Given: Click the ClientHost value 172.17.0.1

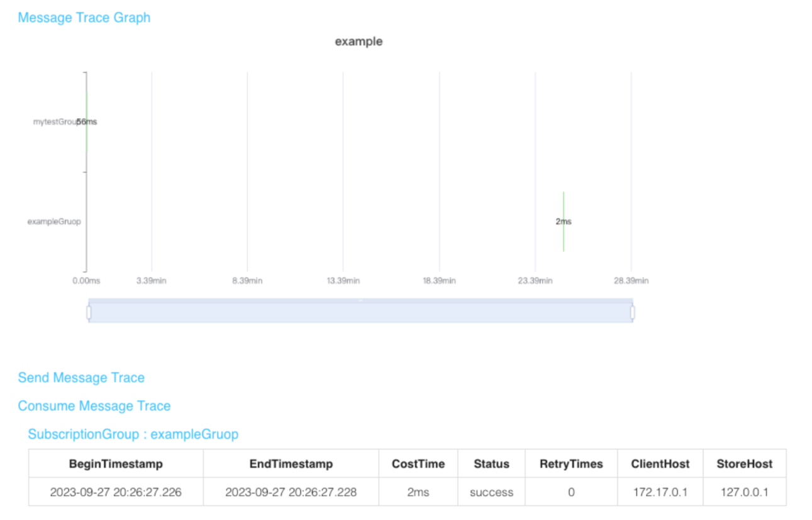Looking at the screenshot, I should [660, 492].
